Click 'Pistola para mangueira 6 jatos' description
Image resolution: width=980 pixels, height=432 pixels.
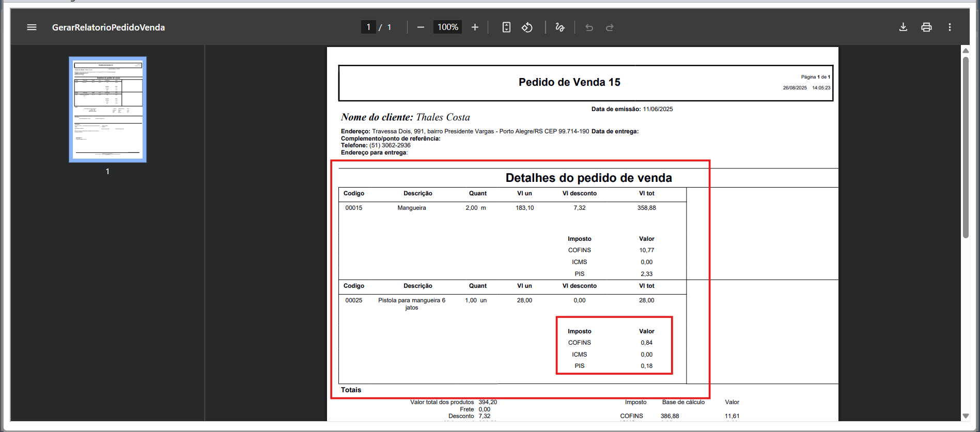(x=412, y=304)
